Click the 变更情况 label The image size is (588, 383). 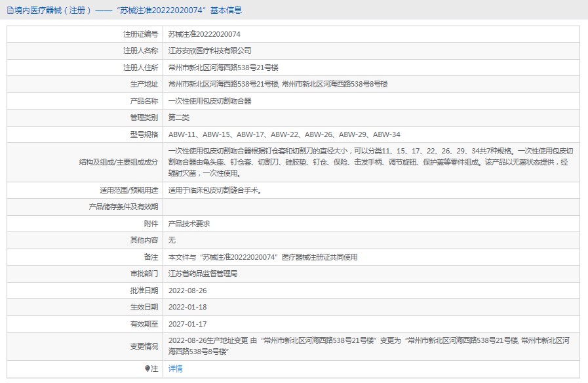pyautogui.click(x=144, y=346)
